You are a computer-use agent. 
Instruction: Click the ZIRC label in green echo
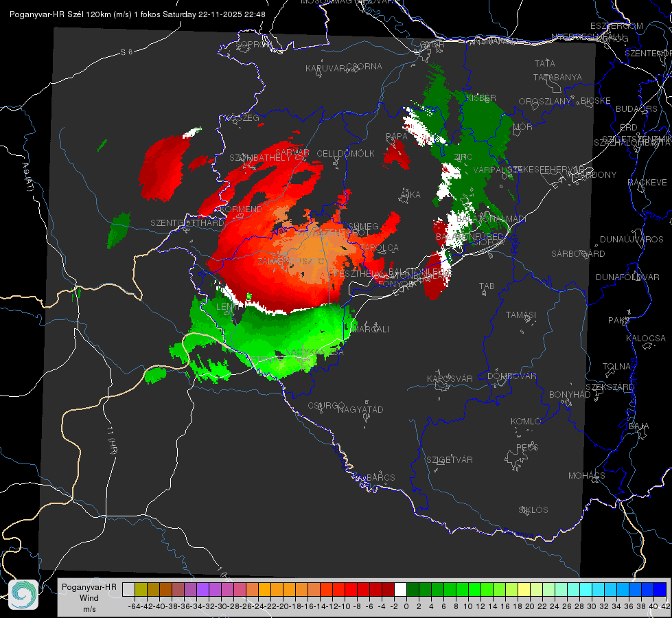pyautogui.click(x=463, y=157)
